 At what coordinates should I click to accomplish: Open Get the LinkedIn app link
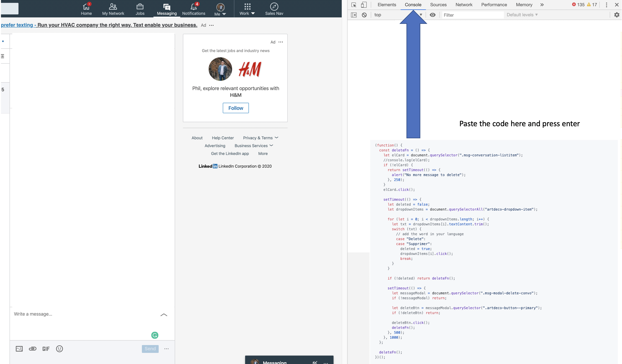tap(230, 153)
